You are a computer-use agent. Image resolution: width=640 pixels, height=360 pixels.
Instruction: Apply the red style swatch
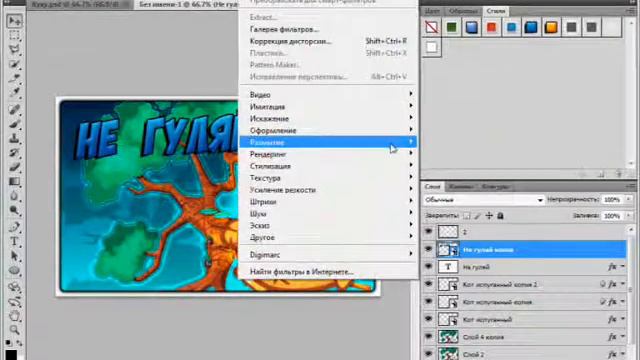tap(491, 27)
